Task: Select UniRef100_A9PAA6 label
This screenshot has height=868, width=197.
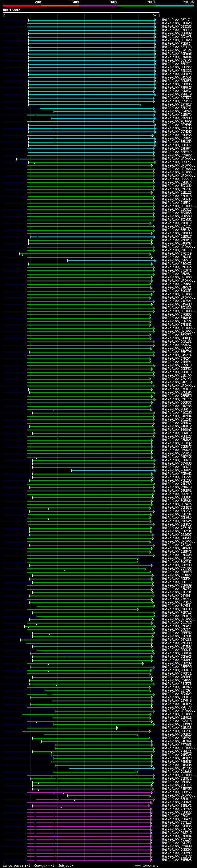Action: pos(177,54)
